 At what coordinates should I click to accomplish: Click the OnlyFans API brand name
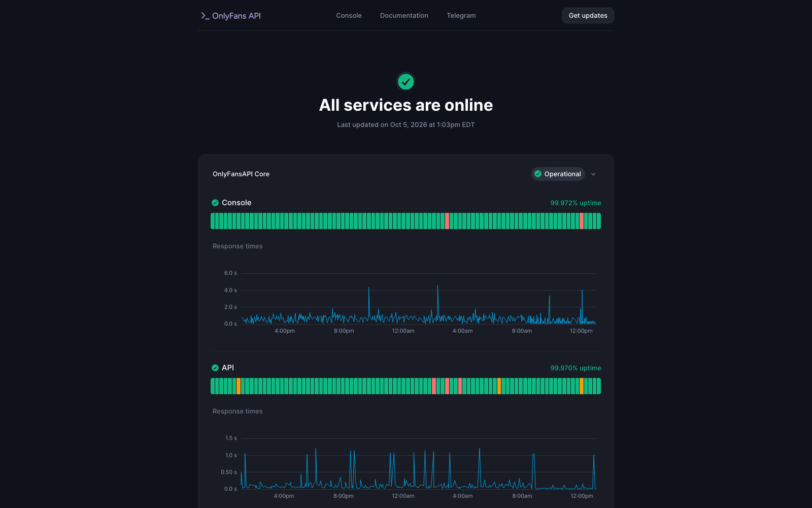click(x=236, y=16)
